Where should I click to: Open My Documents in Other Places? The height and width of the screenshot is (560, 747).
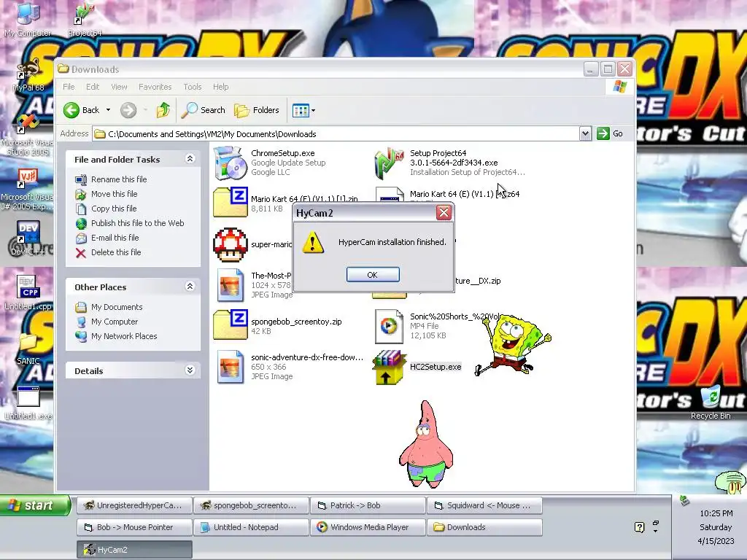[x=117, y=307]
